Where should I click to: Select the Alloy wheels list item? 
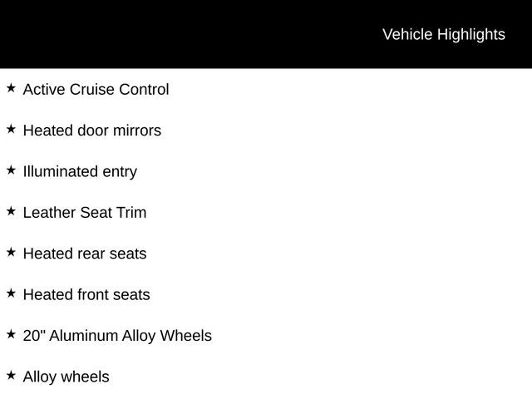66,377
